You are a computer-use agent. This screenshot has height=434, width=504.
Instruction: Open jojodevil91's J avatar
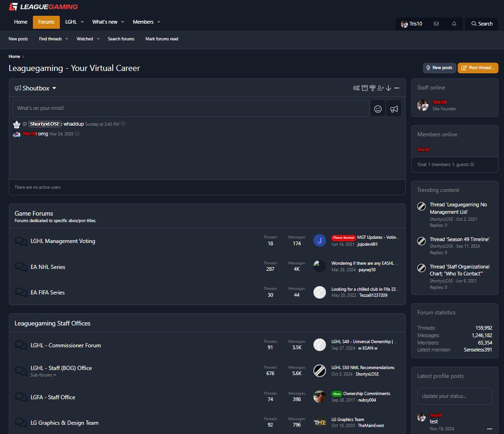click(x=319, y=241)
